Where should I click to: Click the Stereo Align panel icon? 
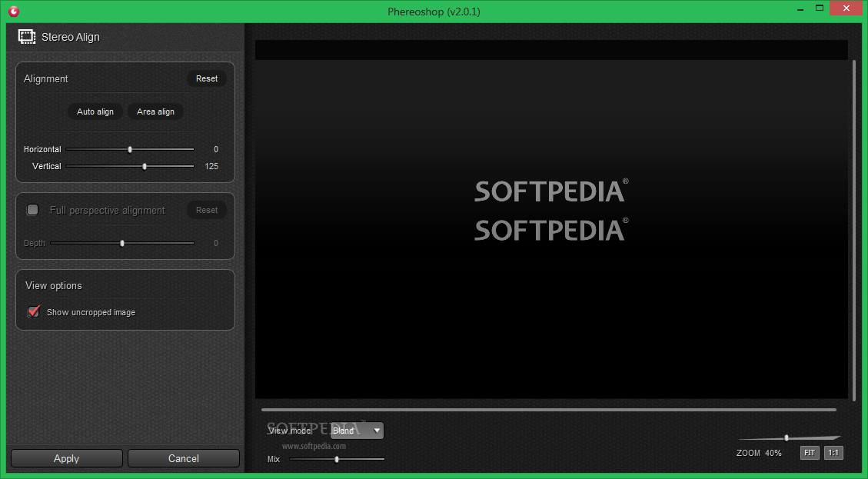(27, 37)
